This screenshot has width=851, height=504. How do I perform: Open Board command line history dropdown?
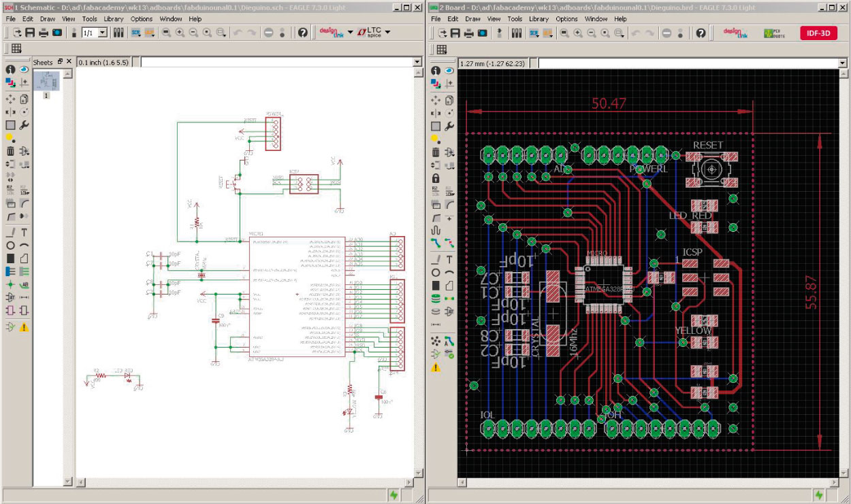[843, 63]
